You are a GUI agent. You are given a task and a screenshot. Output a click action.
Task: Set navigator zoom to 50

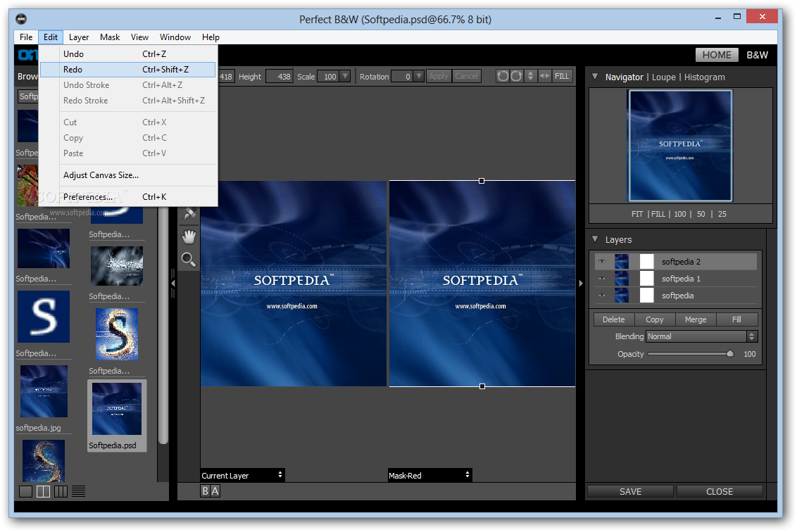pyautogui.click(x=701, y=215)
